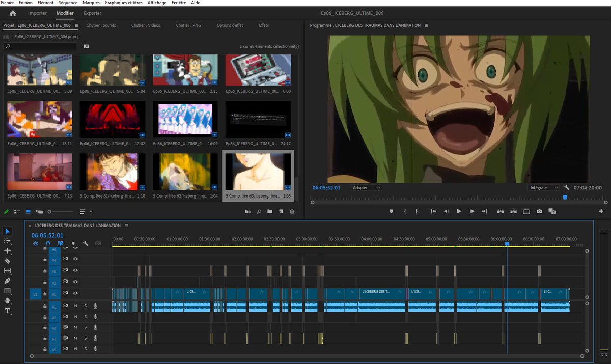Screen dimensions: 611x364
Task: Select the Selection arrow tool
Action: (x=8, y=231)
